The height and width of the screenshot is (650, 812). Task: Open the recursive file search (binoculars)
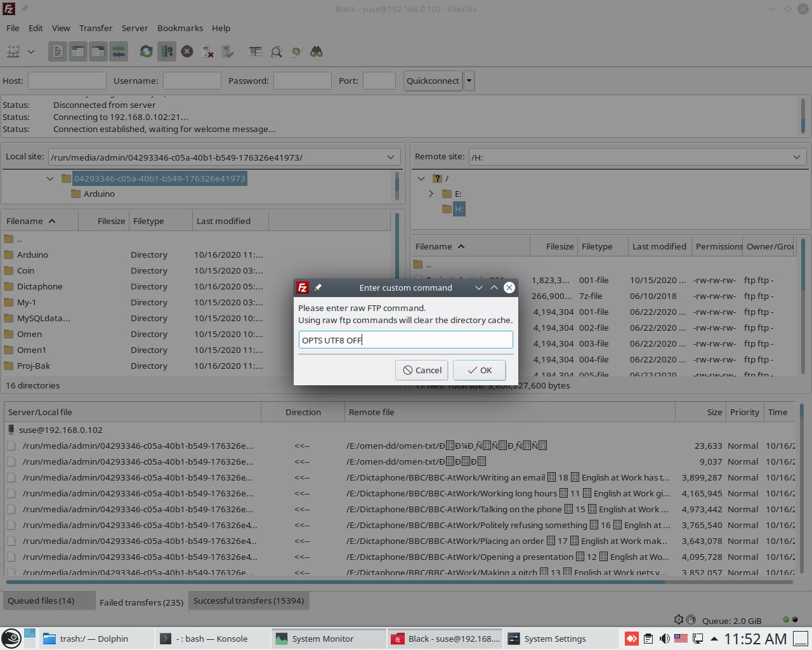click(317, 51)
